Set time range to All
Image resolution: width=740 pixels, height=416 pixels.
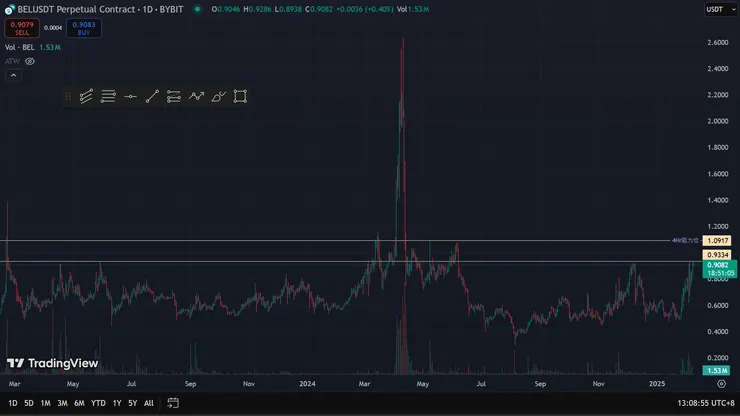click(149, 403)
